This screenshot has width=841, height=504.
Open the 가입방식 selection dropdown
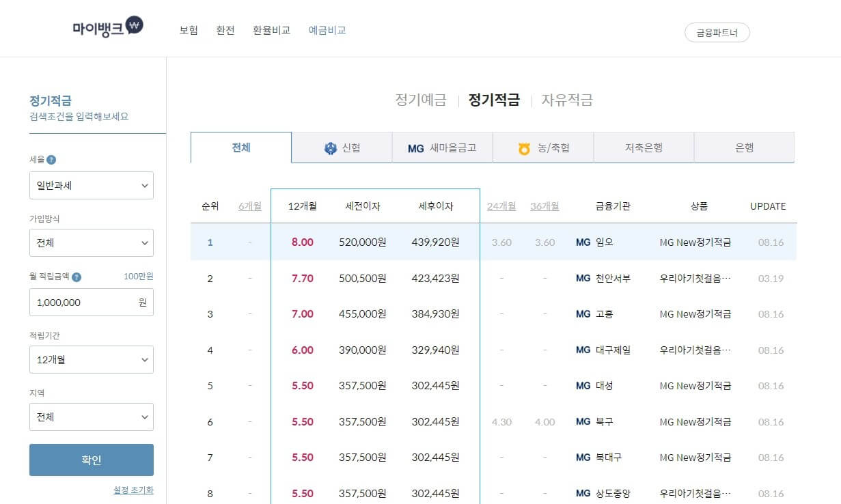tap(92, 242)
